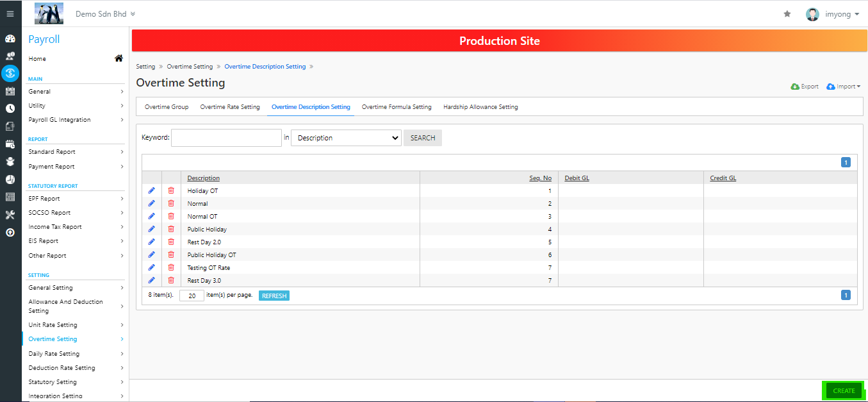The width and height of the screenshot is (868, 402).
Task: Switch to Hardship Allowance Setting tab
Action: (x=480, y=107)
